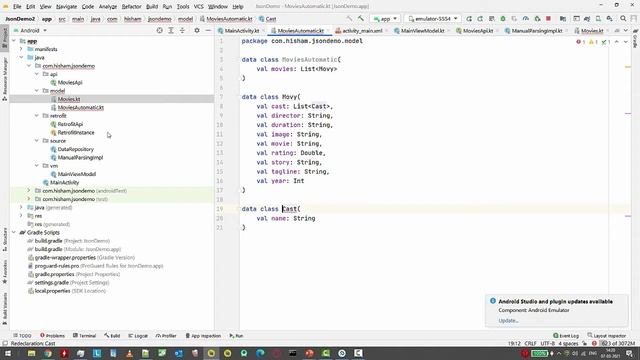The height and width of the screenshot is (360, 640).
Task: Click the read-only lock icon in status bar
Action: click(584, 343)
